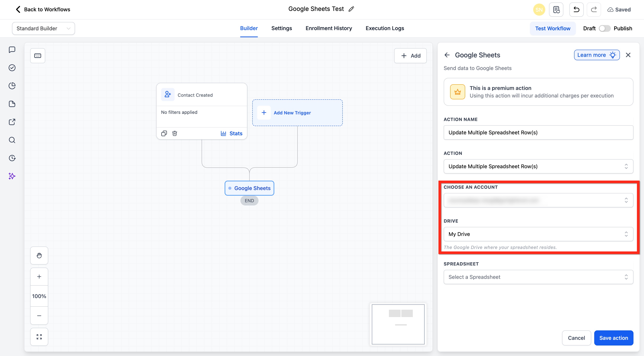Open the Execution Logs tab
Image resolution: width=644 pixels, height=356 pixels.
tap(385, 28)
